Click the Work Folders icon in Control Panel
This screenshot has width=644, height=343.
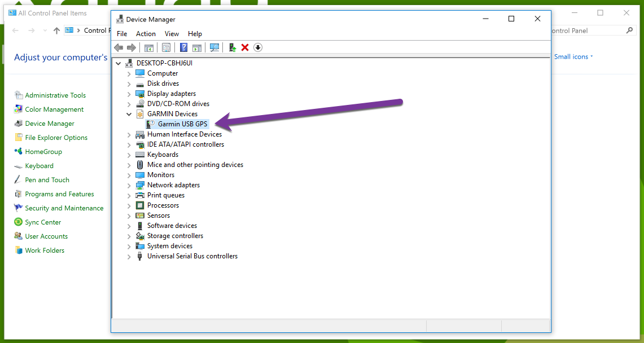tap(19, 250)
